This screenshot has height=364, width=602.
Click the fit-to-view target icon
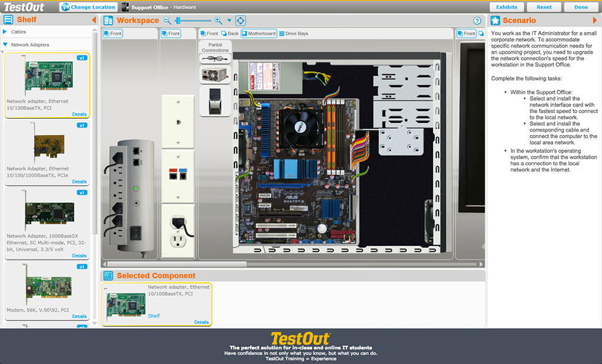point(240,21)
